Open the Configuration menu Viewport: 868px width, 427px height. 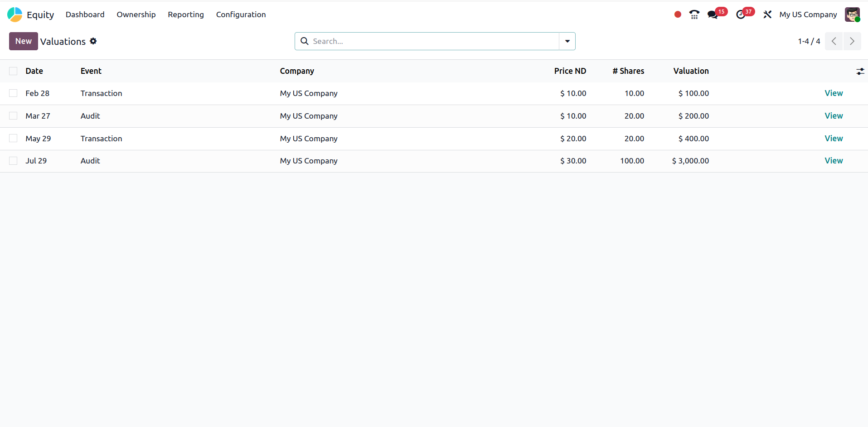241,14
